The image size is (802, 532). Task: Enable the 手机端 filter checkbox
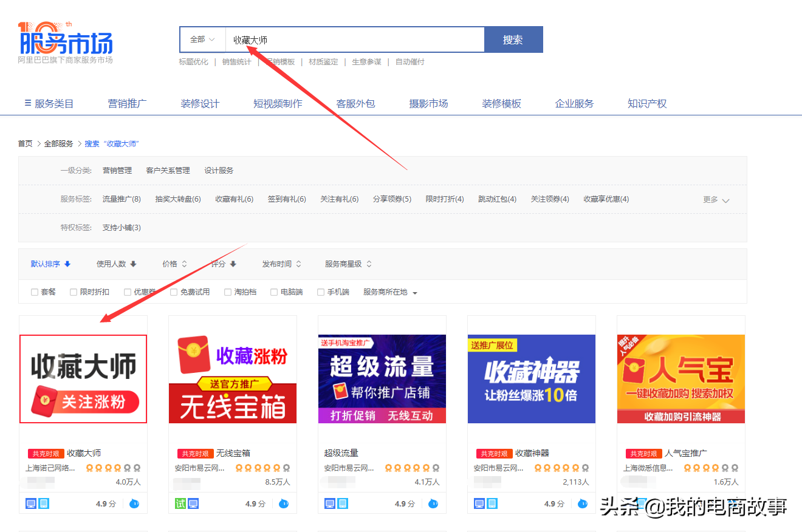pos(321,292)
